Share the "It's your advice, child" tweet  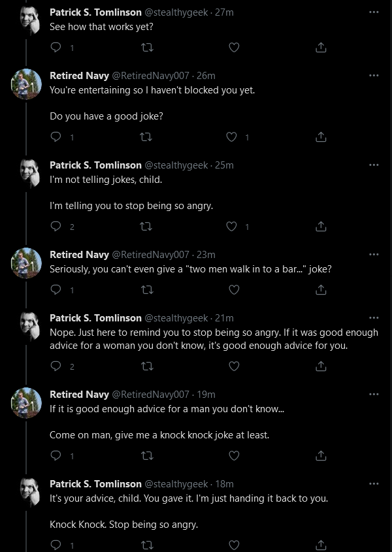click(321, 545)
